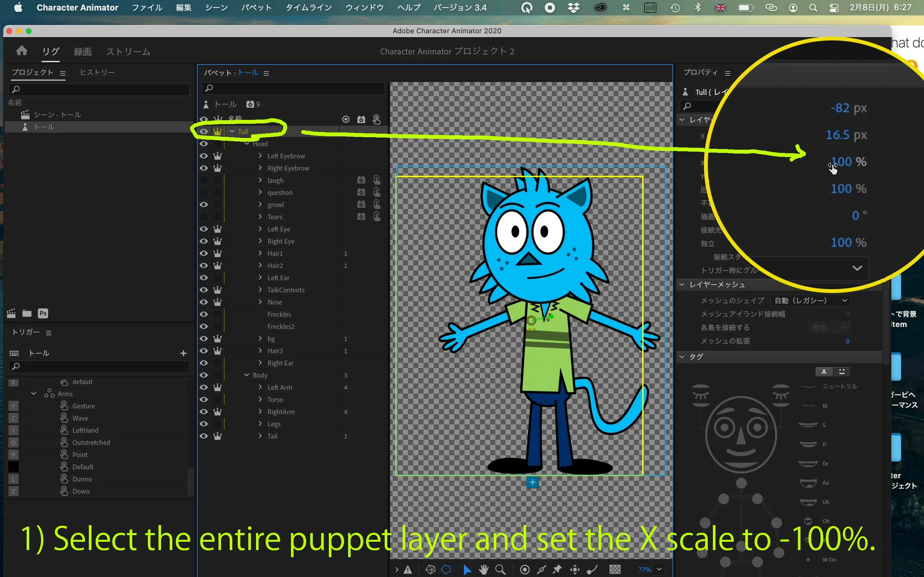Hide the Left Eyebrow layer
Screen dimensions: 924x577
coord(204,156)
